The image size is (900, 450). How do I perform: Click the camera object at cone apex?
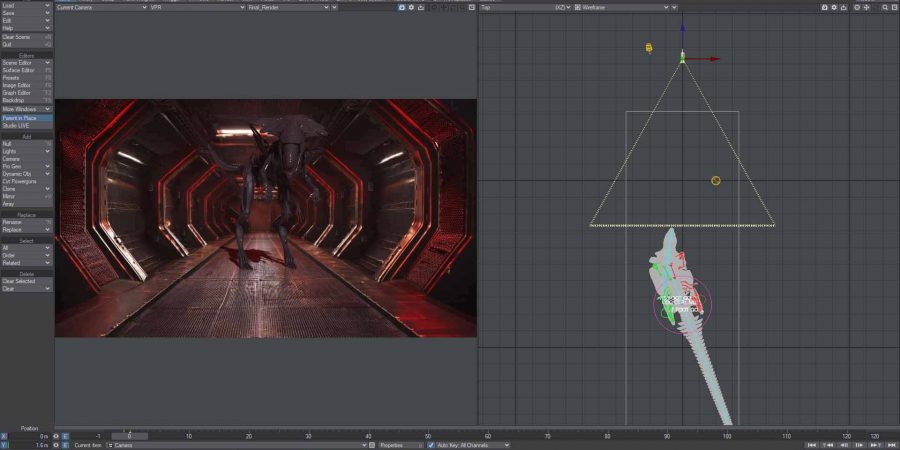682,57
